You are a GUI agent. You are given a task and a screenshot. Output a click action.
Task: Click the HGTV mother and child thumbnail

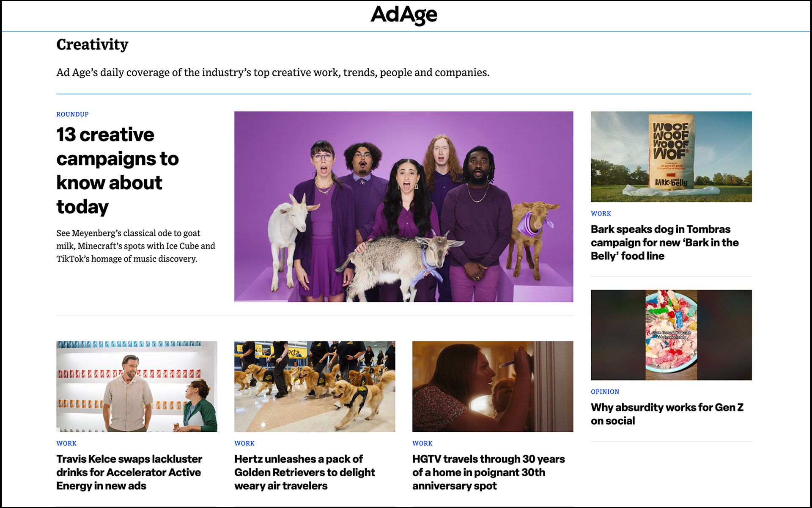point(492,387)
